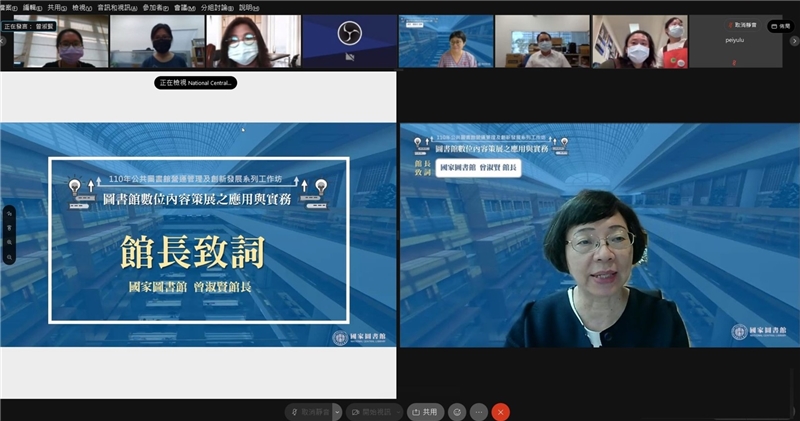Click bottom magnifier icon in left toolbar
The width and height of the screenshot is (800, 421).
click(x=9, y=258)
